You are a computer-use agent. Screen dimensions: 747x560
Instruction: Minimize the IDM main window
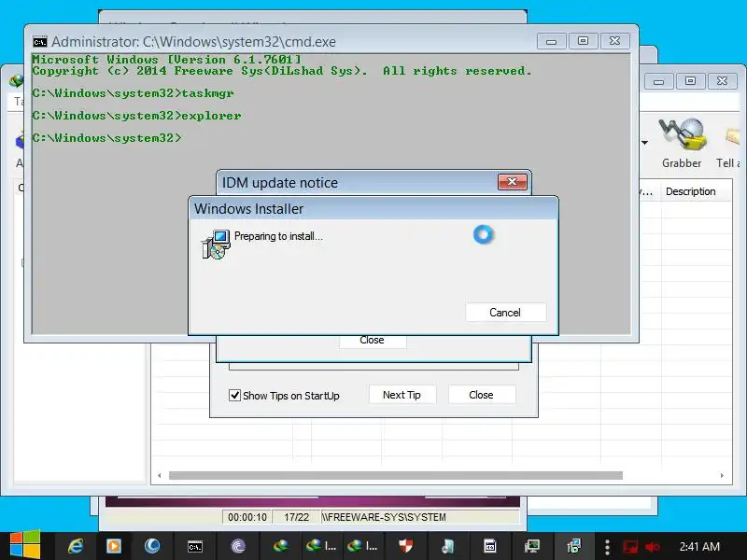(x=659, y=81)
